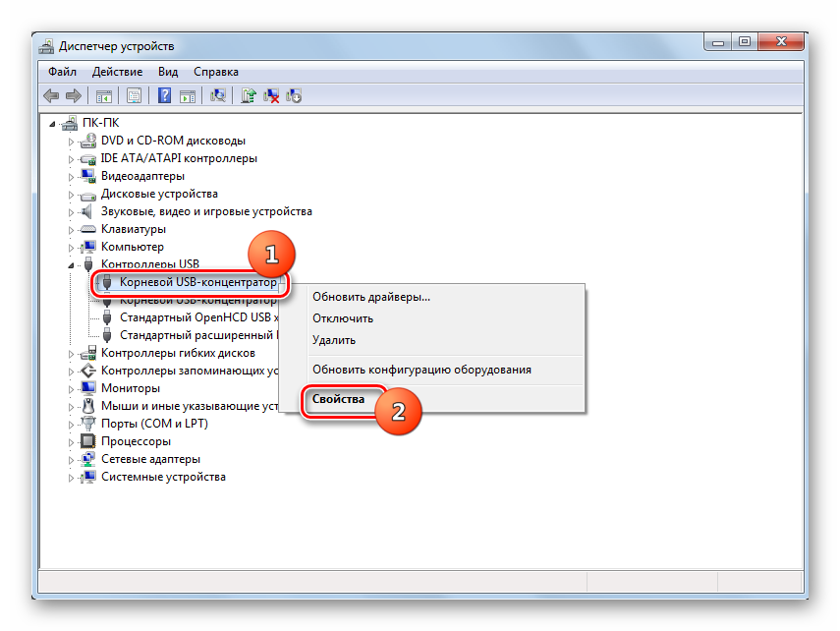Select the Клавиатуры tree item

pyautogui.click(x=134, y=229)
